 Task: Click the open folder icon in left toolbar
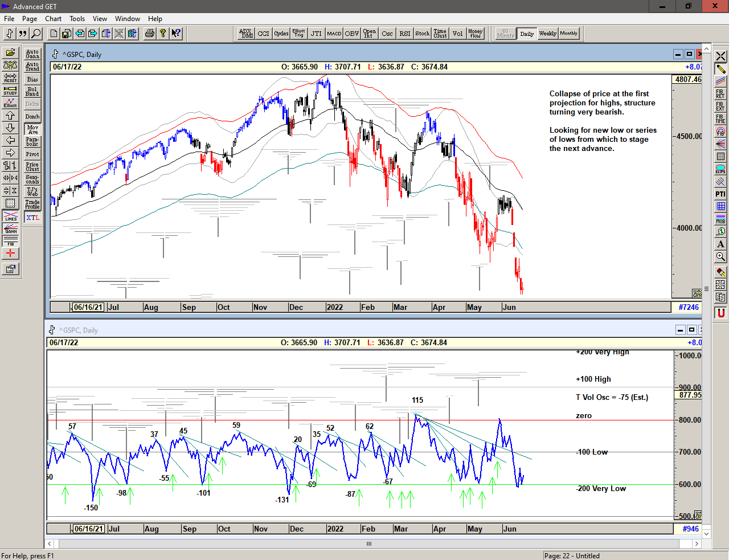pos(10,53)
